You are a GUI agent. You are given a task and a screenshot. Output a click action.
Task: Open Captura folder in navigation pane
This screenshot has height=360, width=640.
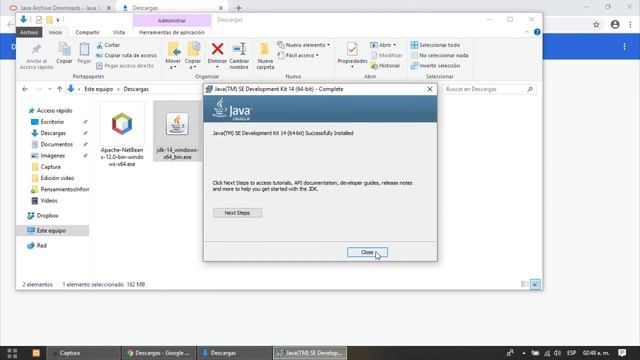[x=50, y=167]
